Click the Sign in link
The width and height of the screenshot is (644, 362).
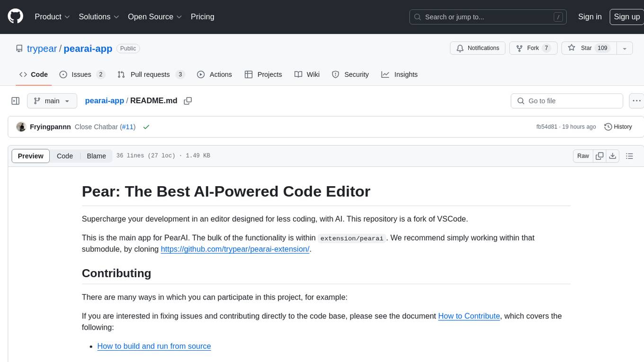[590, 17]
